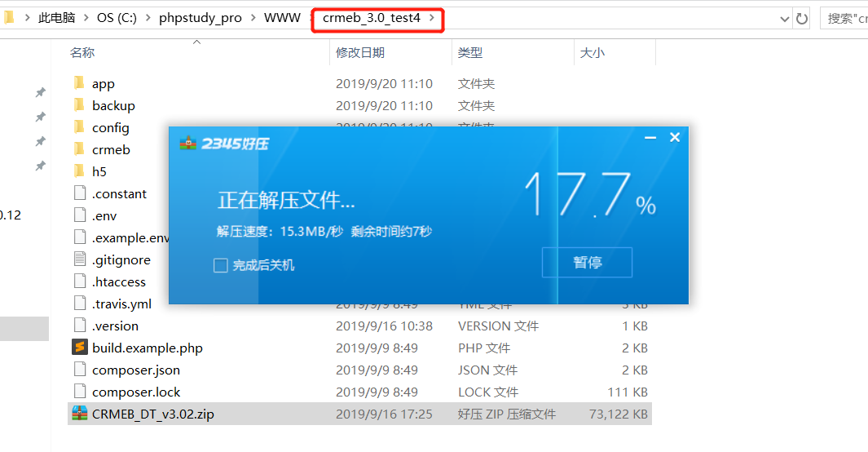Click the h5 folder icon
Image resolution: width=868 pixels, height=452 pixels.
coord(79,171)
